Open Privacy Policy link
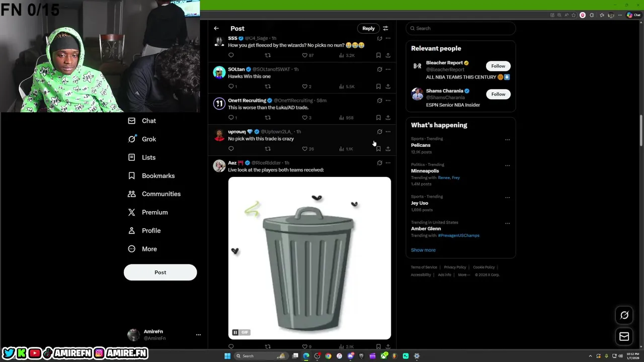 click(x=455, y=267)
